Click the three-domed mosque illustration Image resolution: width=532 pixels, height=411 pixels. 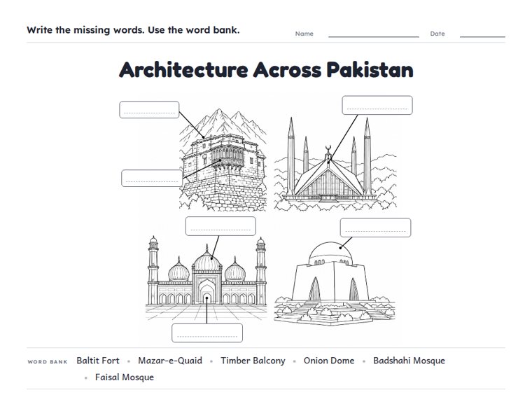[206, 278]
